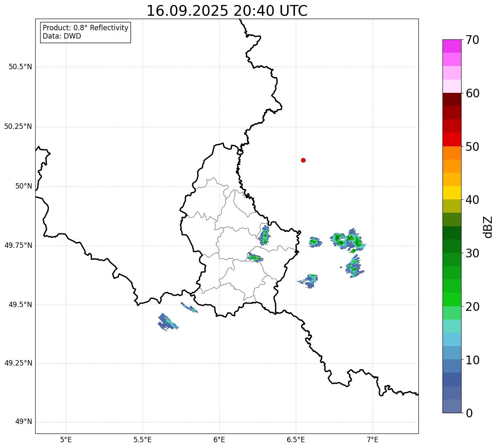This screenshot has width=498, height=448.
Task: Click the 49.75°N latitude label
Action: pos(18,245)
